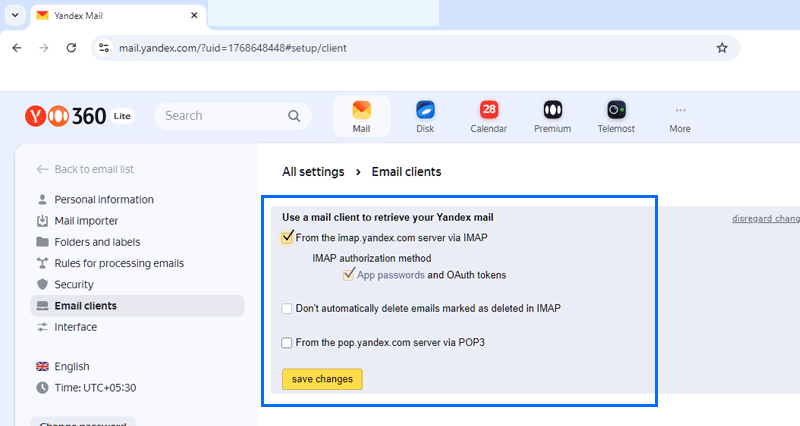Open the tab search dropdown arrow
This screenshot has height=426, width=800.
pyautogui.click(x=15, y=15)
